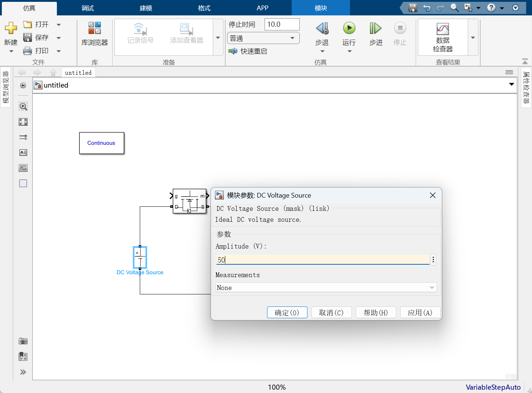Switch to the 仿真 tab
The height and width of the screenshot is (393, 532).
click(x=29, y=8)
